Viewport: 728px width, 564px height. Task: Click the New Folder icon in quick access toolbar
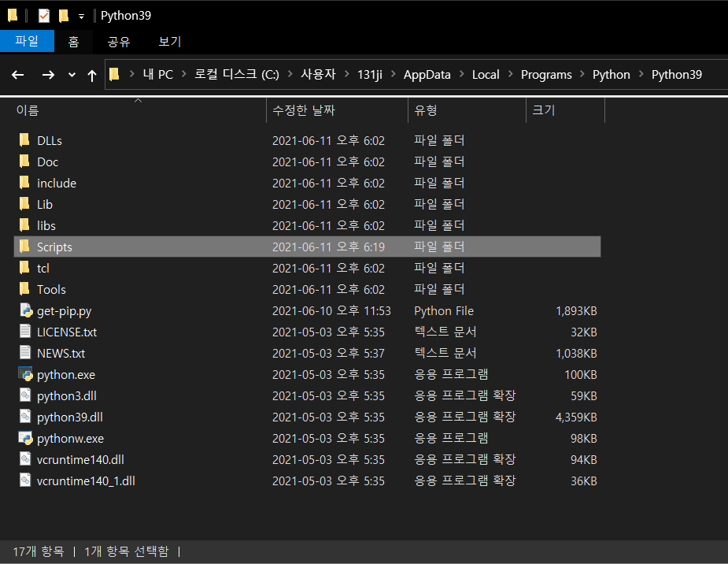[x=64, y=16]
